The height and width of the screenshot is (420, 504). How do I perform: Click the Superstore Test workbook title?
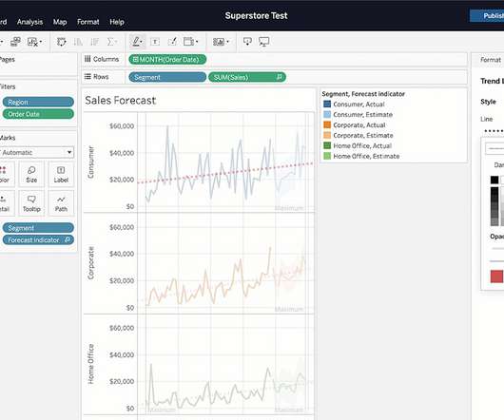point(256,16)
